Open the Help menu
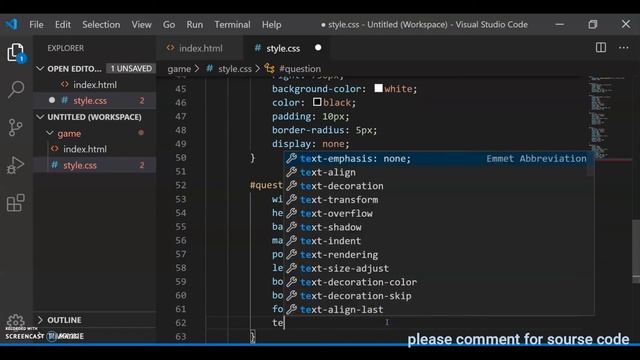Image resolution: width=640 pixels, height=360 pixels. pyautogui.click(x=271, y=24)
